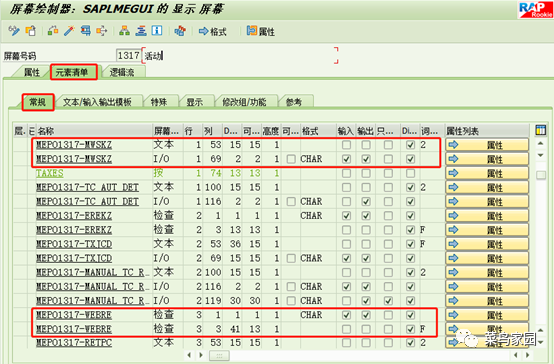Select the 显示 sub-tab
The width and height of the screenshot is (554, 364).
coord(195,102)
